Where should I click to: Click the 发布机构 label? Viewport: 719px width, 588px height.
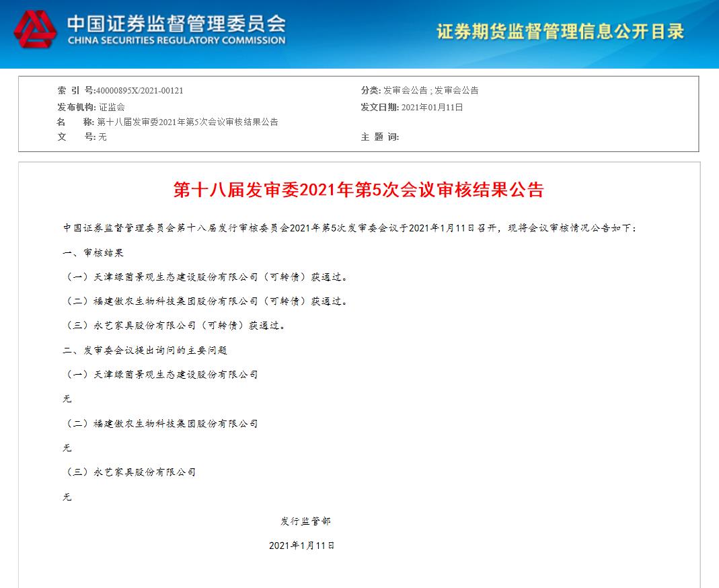click(x=77, y=108)
